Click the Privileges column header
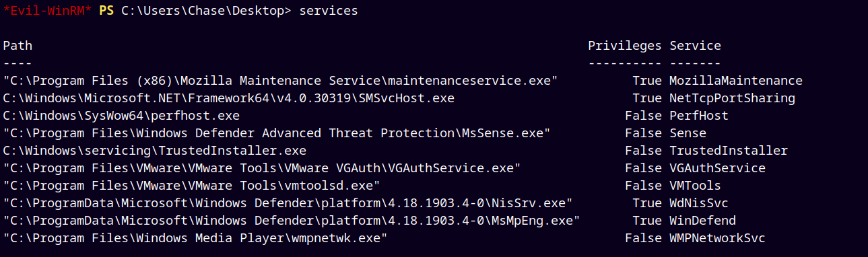This screenshot has width=868, height=257. (x=625, y=46)
